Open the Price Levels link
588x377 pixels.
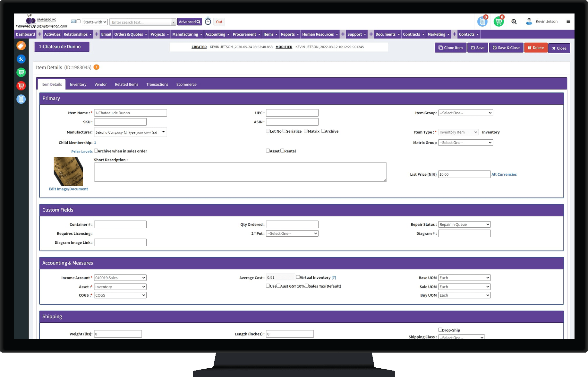(x=82, y=152)
